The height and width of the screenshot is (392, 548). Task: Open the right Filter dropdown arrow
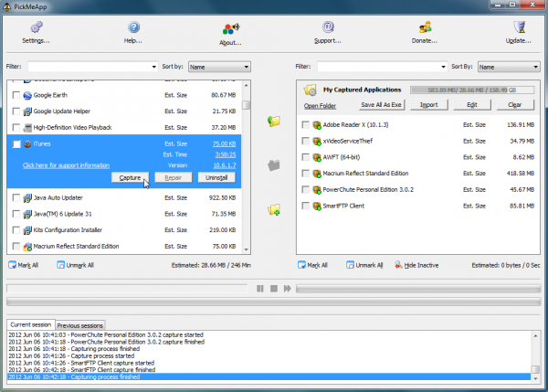click(x=443, y=67)
